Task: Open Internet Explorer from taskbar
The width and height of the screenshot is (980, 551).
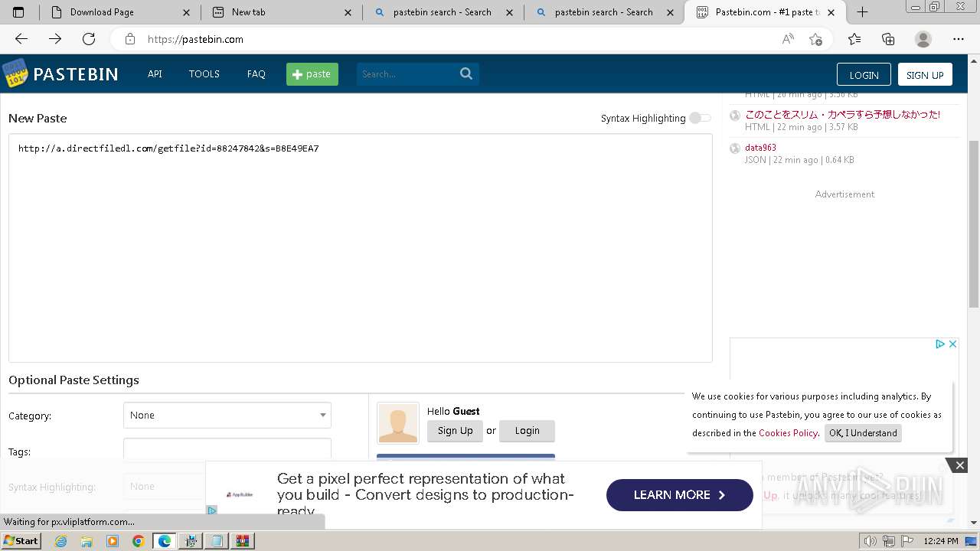Action: pos(60,541)
